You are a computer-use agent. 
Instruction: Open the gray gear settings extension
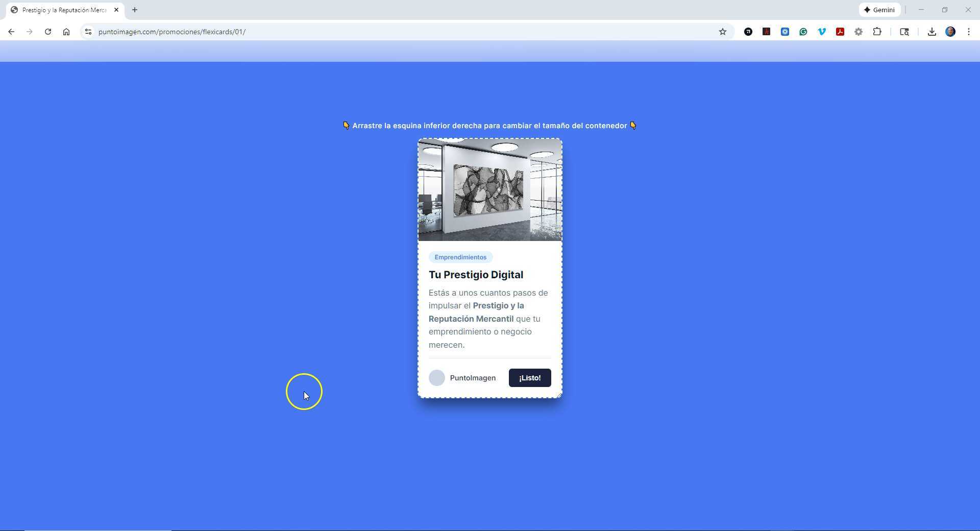click(858, 32)
